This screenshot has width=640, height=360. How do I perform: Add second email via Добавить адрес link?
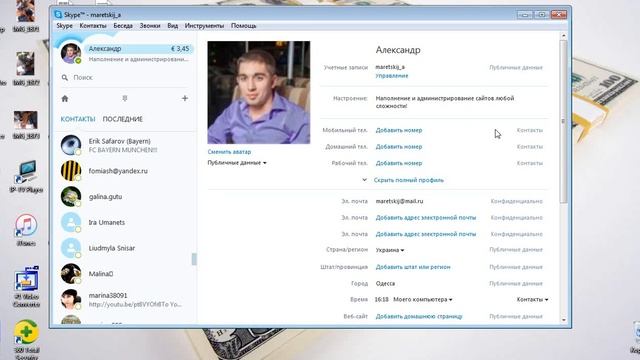(x=426, y=218)
